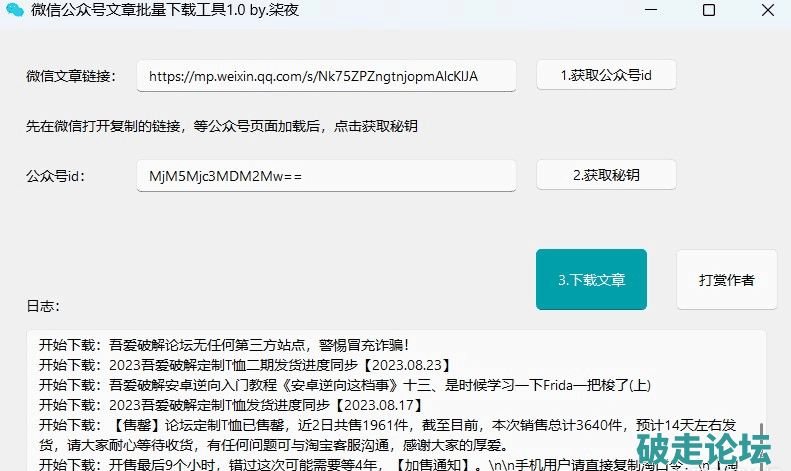Click the instruction text about 获取秘钥
Image resolution: width=791 pixels, height=471 pixels.
pos(222,126)
